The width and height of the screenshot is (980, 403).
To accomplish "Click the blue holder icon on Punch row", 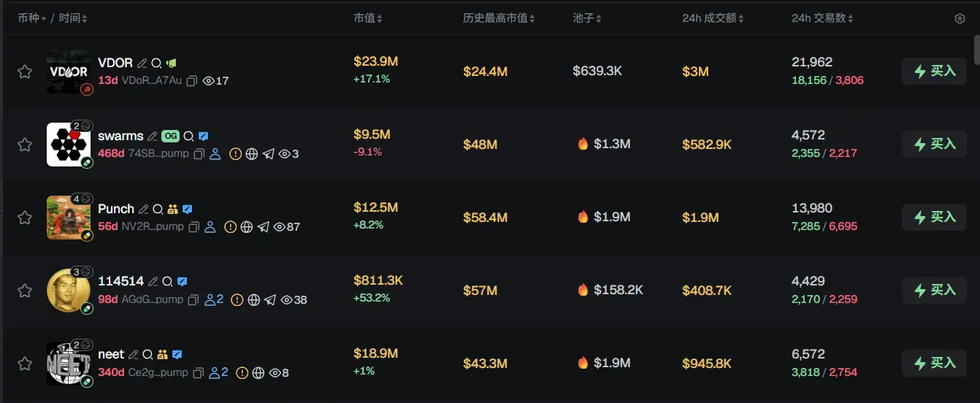I will click(210, 227).
